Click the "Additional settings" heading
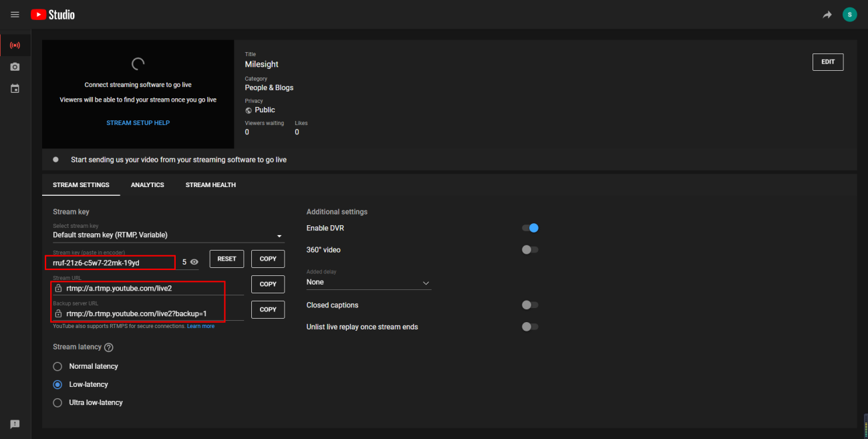 click(337, 212)
